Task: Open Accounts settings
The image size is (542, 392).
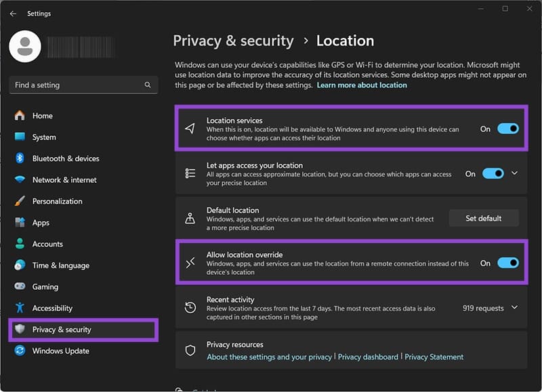Action: pos(83,244)
